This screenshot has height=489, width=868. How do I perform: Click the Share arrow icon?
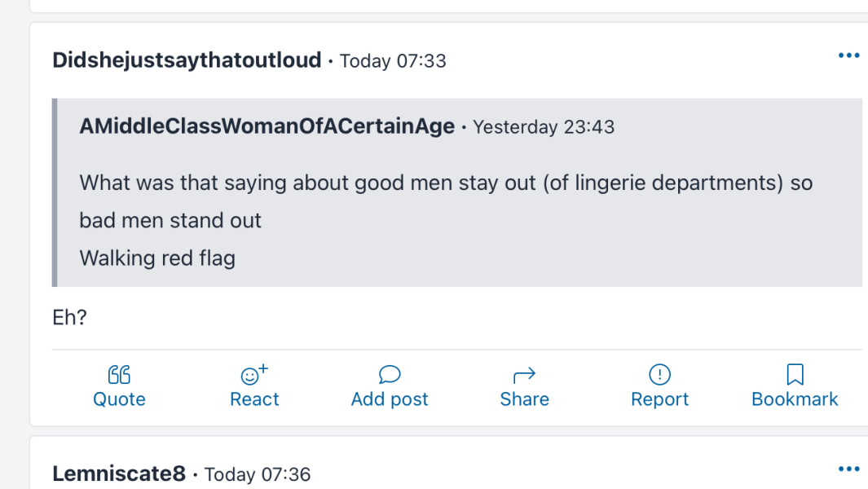point(524,375)
